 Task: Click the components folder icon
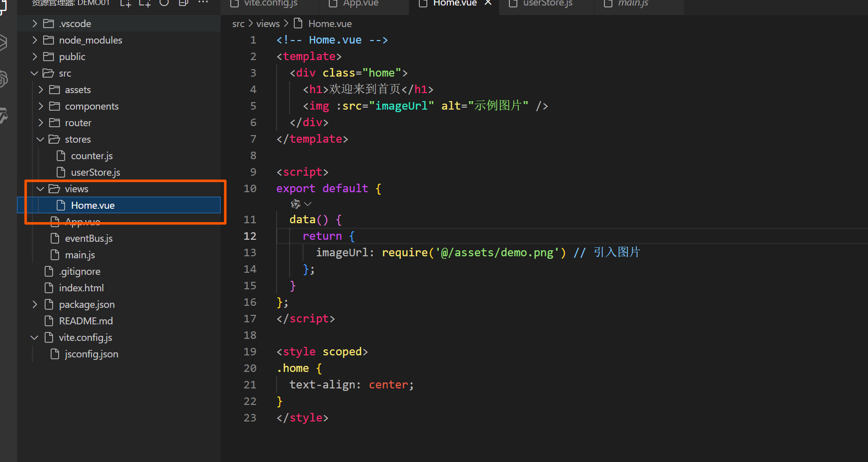pos(55,106)
